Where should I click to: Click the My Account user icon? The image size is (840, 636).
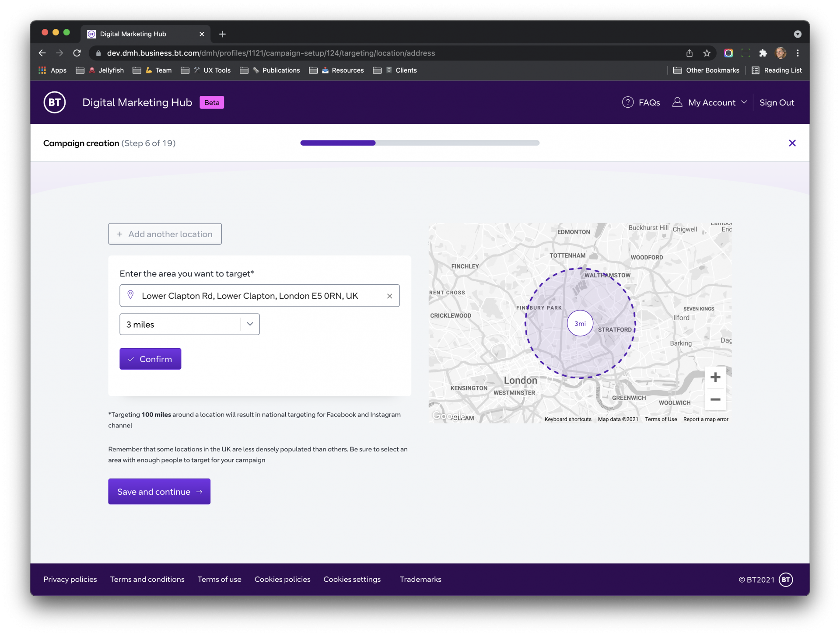click(x=677, y=102)
